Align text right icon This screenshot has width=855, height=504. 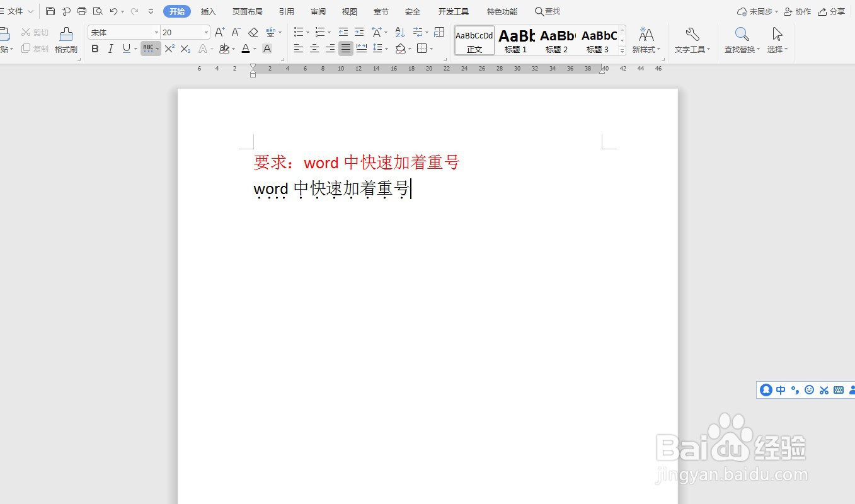click(x=330, y=49)
